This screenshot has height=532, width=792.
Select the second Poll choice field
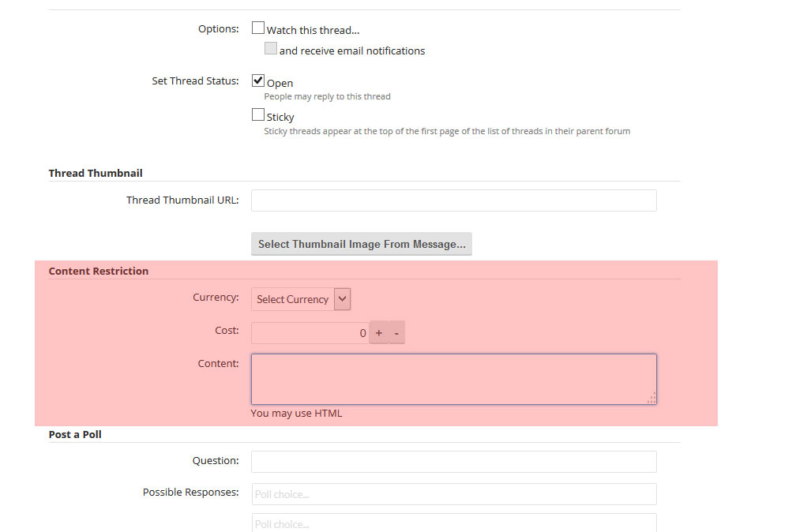click(x=453, y=523)
